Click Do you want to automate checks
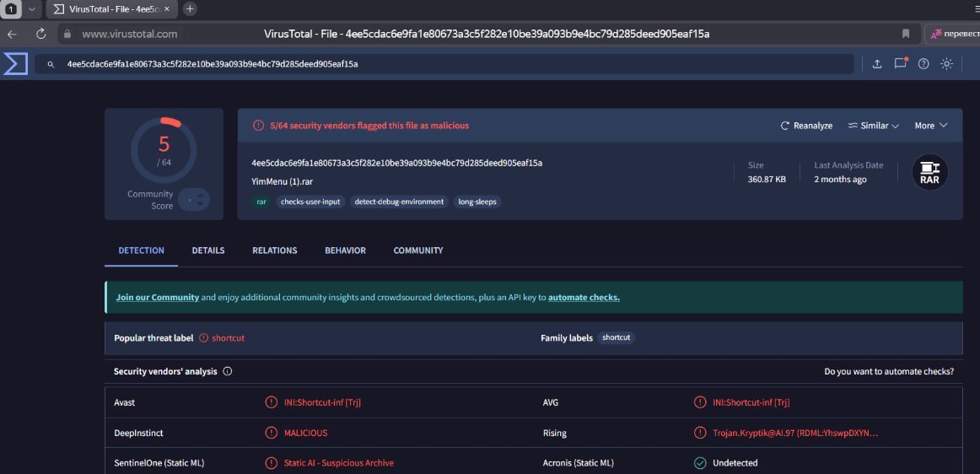This screenshot has width=980, height=474. click(x=889, y=371)
